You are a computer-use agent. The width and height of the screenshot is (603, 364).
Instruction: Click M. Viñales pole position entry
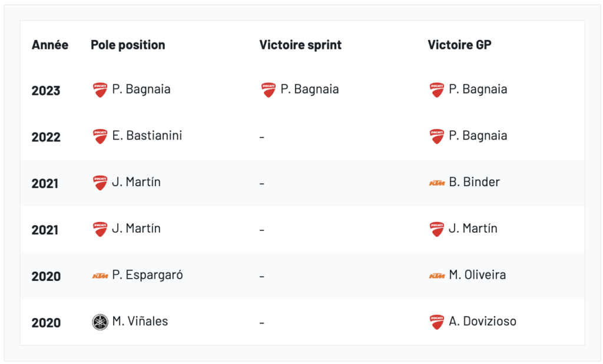(140, 321)
